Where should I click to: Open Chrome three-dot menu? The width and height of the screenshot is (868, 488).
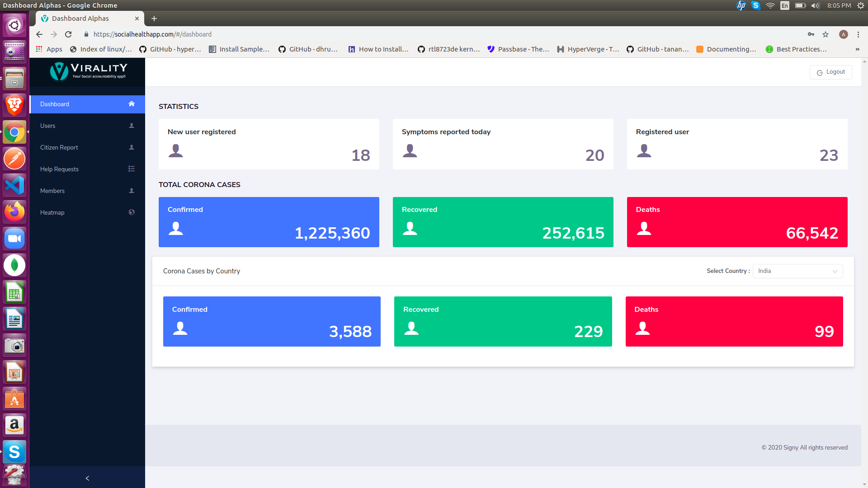coord(858,34)
